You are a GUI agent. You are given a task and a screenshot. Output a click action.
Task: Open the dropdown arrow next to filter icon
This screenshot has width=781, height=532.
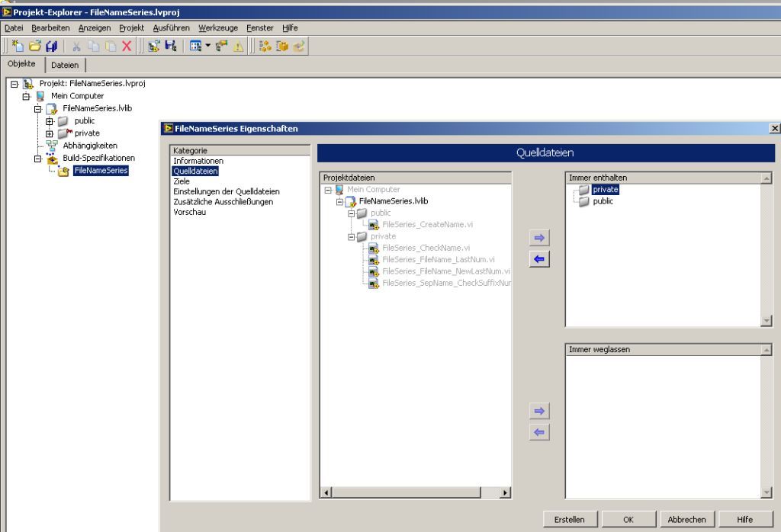click(206, 46)
